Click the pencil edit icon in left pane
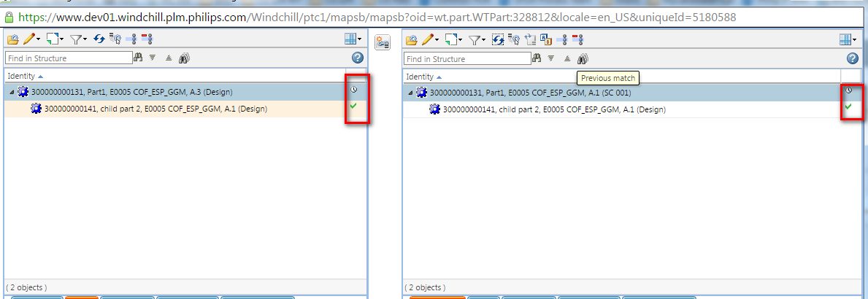The image size is (868, 299). [28, 39]
